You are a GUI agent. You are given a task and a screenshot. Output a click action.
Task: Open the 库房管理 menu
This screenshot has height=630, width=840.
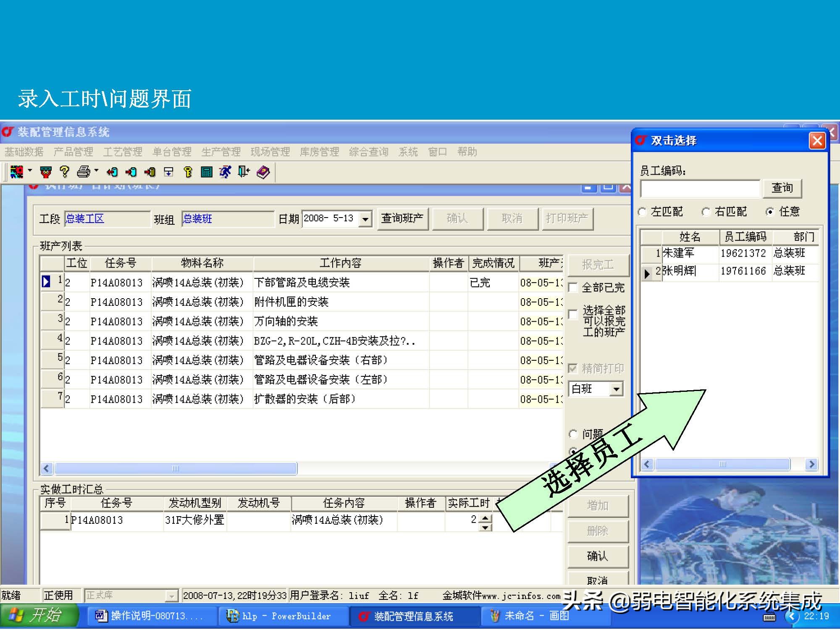click(319, 152)
